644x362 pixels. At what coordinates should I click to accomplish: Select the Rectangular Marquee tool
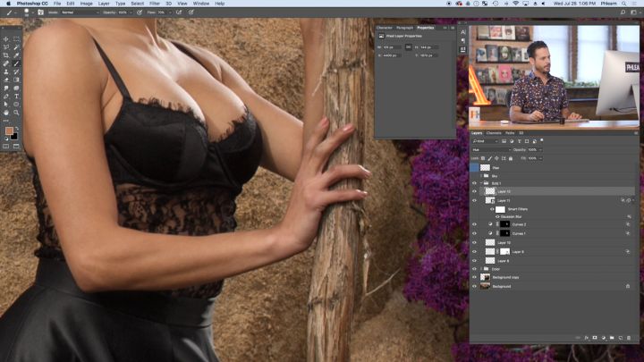pyautogui.click(x=16, y=39)
